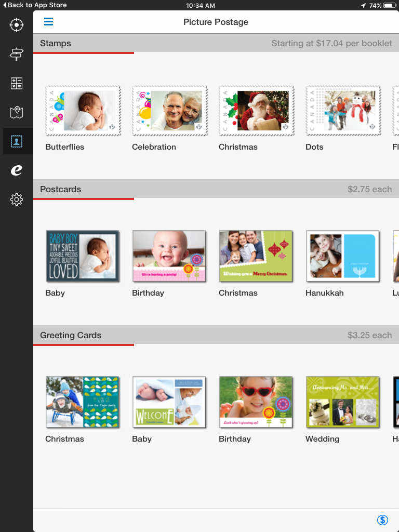Open the stylized 'e' sidebar icon
The height and width of the screenshot is (532, 399).
[x=17, y=170]
